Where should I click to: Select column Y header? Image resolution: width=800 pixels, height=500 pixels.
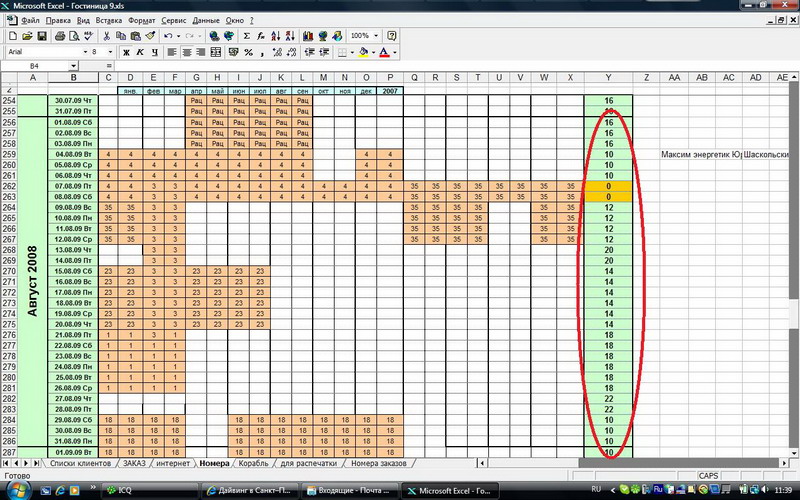pyautogui.click(x=608, y=78)
